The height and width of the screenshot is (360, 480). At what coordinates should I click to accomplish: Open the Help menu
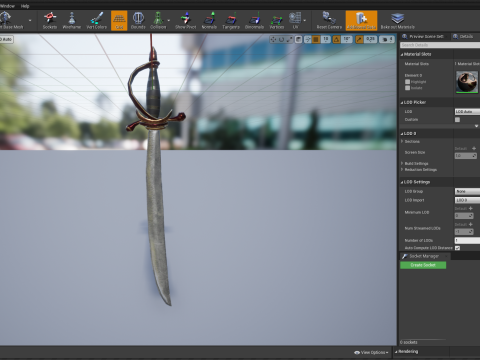click(25, 6)
